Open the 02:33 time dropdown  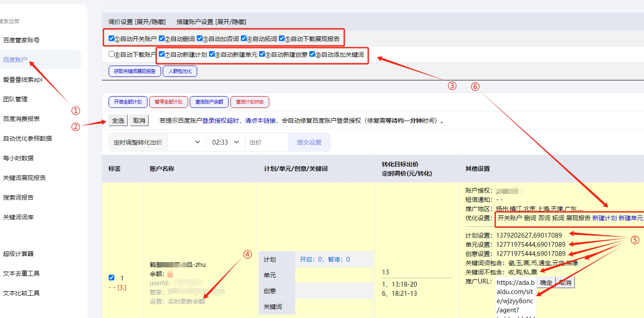225,142
